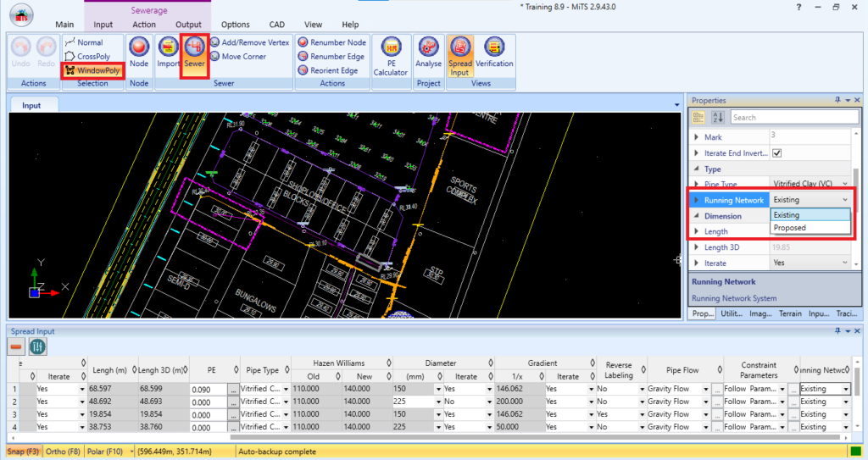Select the Normal selection mode
868x460 pixels.
pos(84,42)
